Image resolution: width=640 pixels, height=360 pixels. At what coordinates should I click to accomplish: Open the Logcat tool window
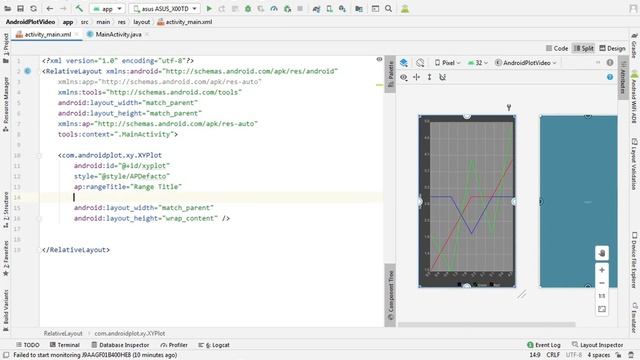click(x=214, y=345)
